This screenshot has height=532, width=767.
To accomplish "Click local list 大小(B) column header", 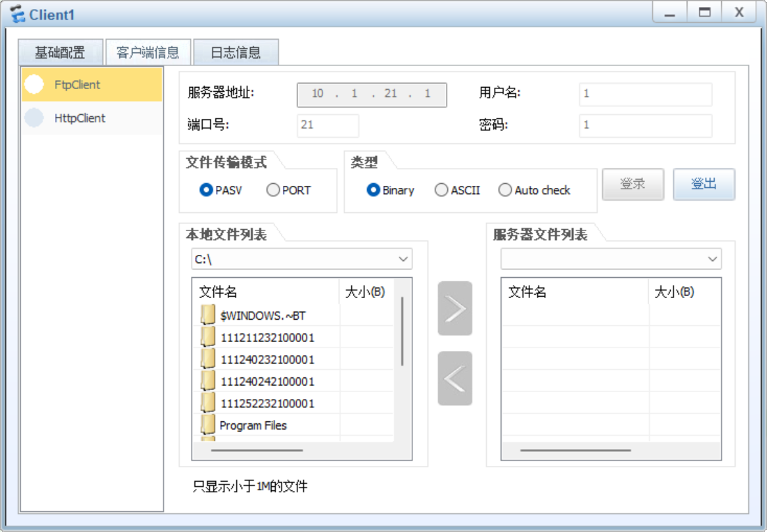I will [366, 292].
